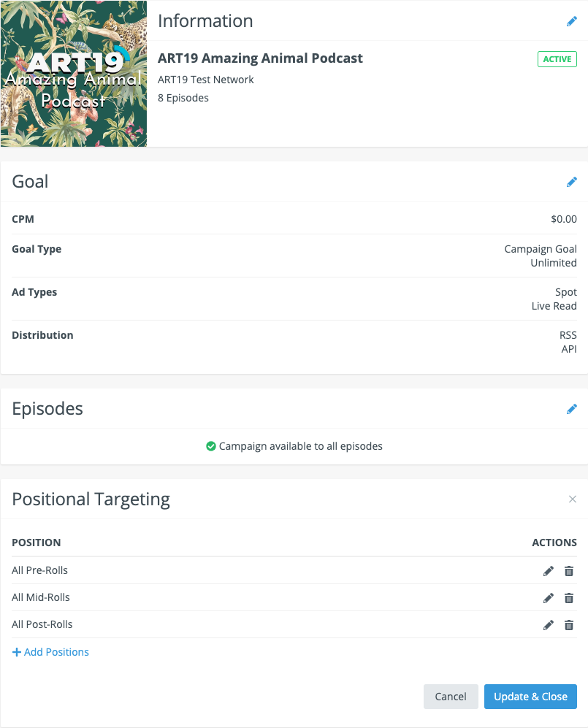
Task: Edit the All Mid-Rolls position
Action: (549, 598)
